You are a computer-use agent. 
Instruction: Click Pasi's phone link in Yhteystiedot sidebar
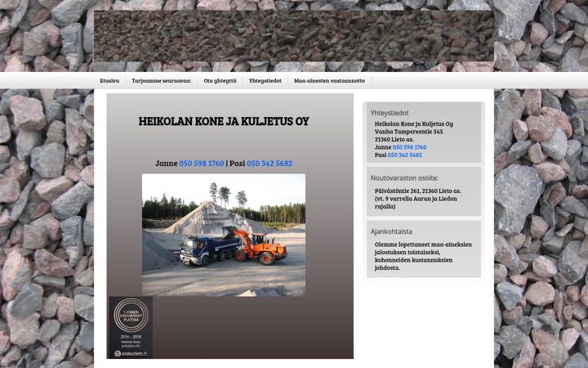(404, 155)
